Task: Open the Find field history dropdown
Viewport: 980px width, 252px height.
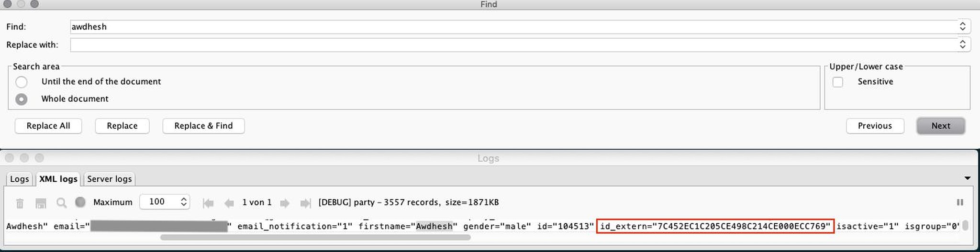Action: point(963,26)
